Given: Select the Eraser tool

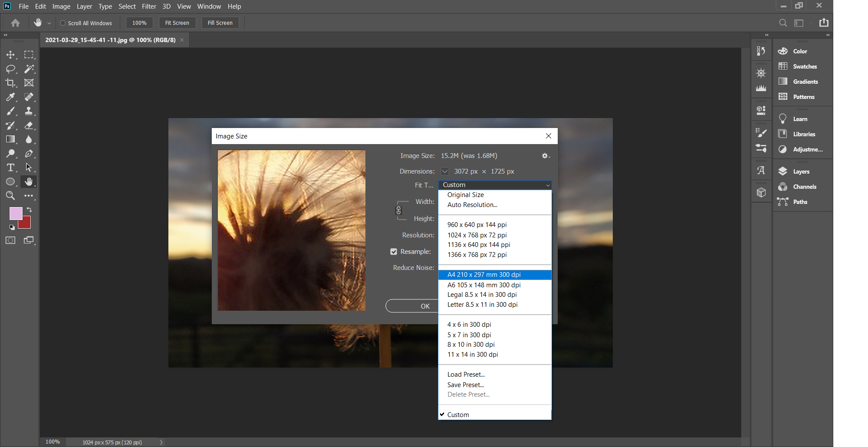Looking at the screenshot, I should [x=29, y=125].
